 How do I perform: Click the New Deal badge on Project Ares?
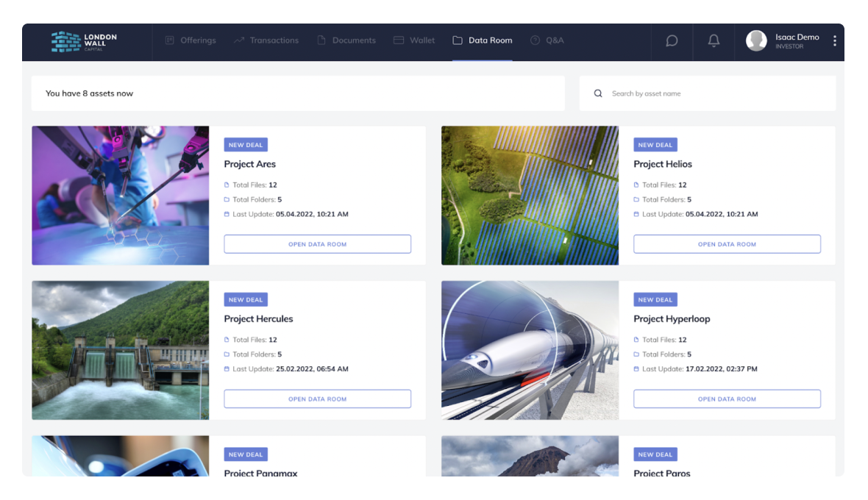[x=246, y=145]
